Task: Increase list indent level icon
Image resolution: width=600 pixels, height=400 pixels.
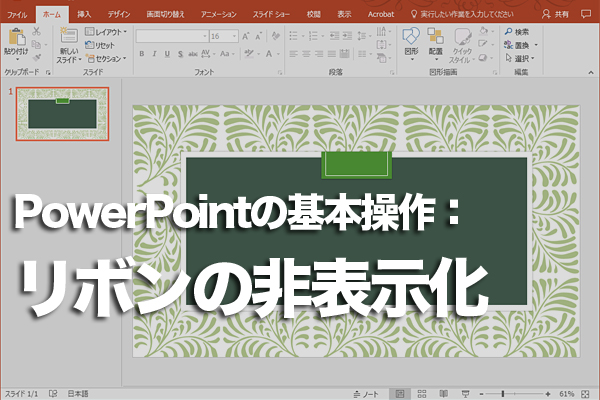Action: 347,36
